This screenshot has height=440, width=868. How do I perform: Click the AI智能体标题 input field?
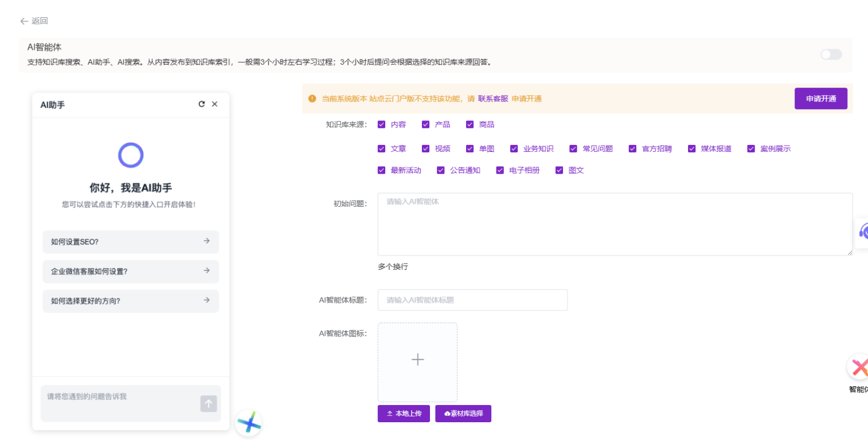(x=472, y=300)
